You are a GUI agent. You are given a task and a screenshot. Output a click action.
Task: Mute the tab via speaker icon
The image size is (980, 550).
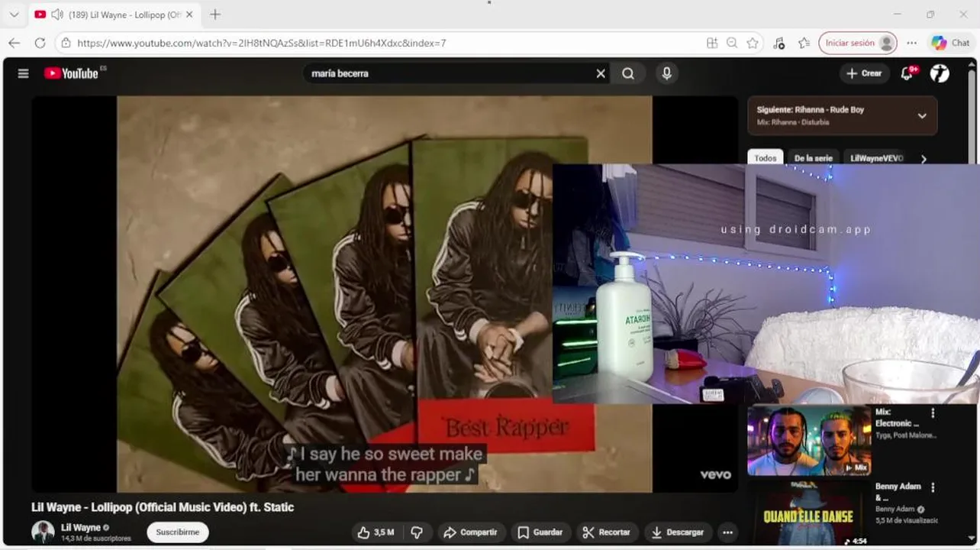[x=57, y=15]
